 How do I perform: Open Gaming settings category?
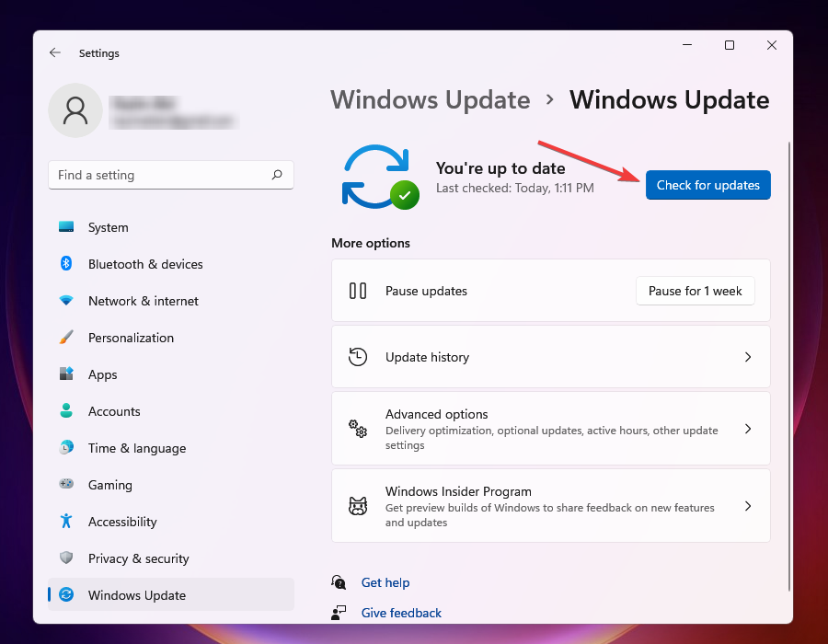(170, 485)
